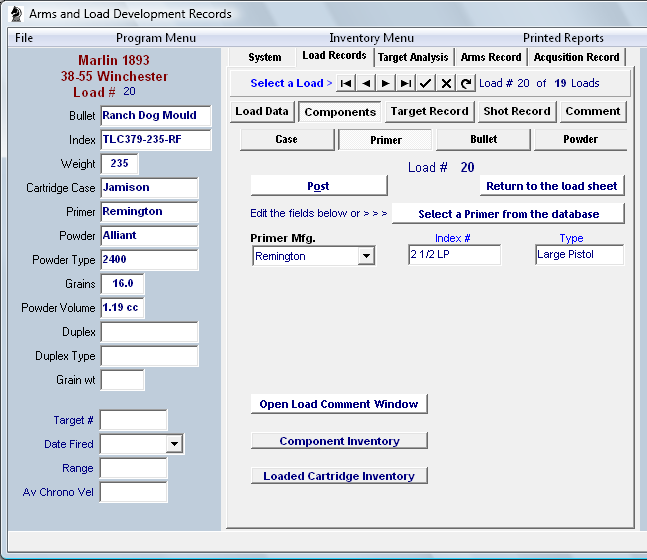Click Select a Primer from the database
This screenshot has width=647, height=560.
tap(508, 214)
